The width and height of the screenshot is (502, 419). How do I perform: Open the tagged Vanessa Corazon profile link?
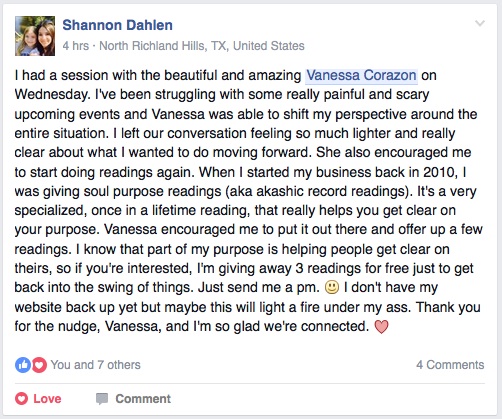pos(361,75)
